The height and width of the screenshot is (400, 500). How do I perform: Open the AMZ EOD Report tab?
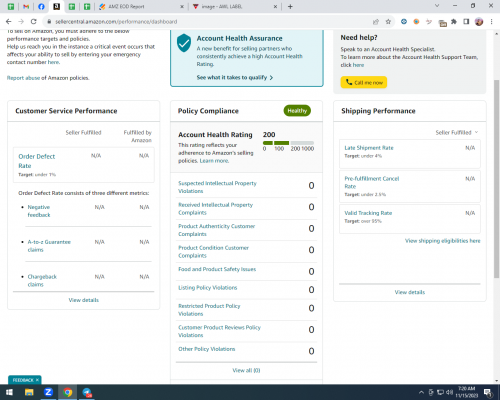click(126, 6)
